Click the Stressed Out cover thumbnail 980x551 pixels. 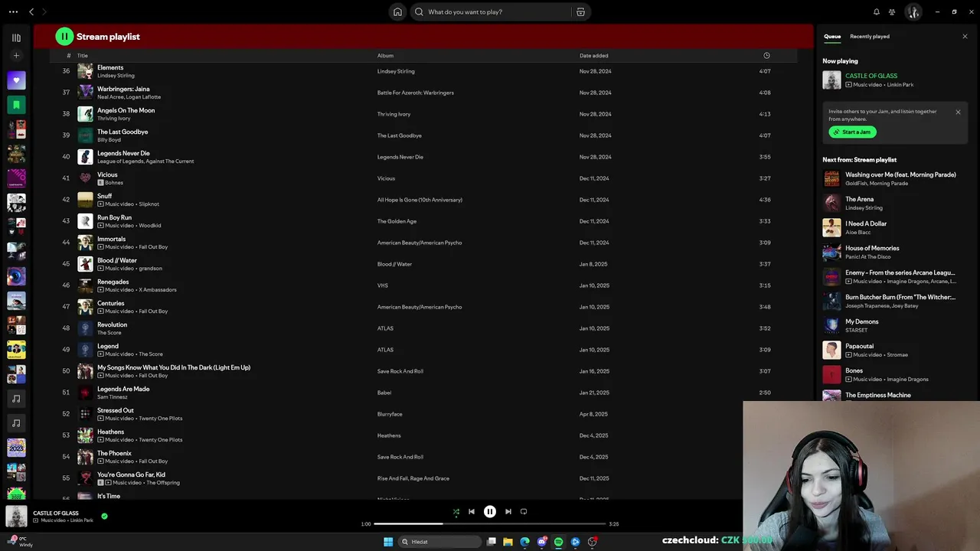(85, 414)
